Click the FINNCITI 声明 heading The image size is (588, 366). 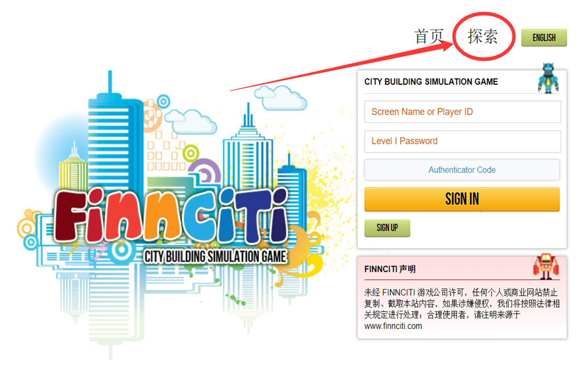[x=389, y=269]
